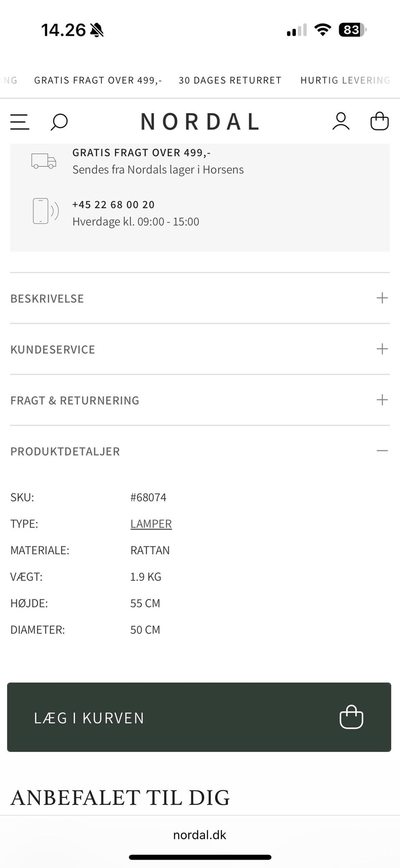
Task: Tap the nordal.dk address bar
Action: 200,835
